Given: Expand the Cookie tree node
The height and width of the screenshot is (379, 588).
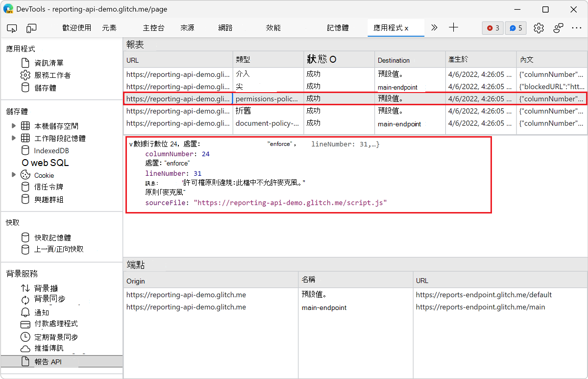Looking at the screenshot, I should pyautogui.click(x=14, y=175).
